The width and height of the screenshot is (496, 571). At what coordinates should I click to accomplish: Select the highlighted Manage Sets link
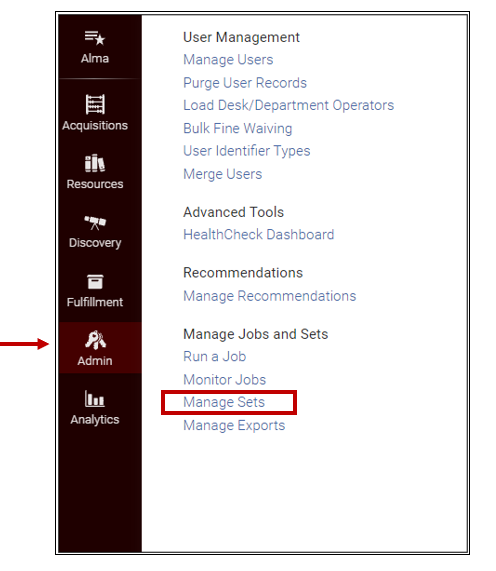[224, 402]
